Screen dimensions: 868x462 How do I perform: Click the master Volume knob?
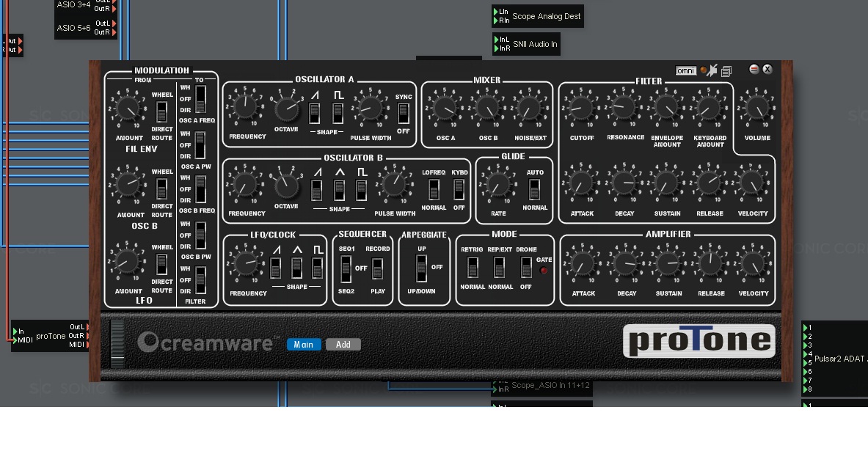(x=756, y=107)
